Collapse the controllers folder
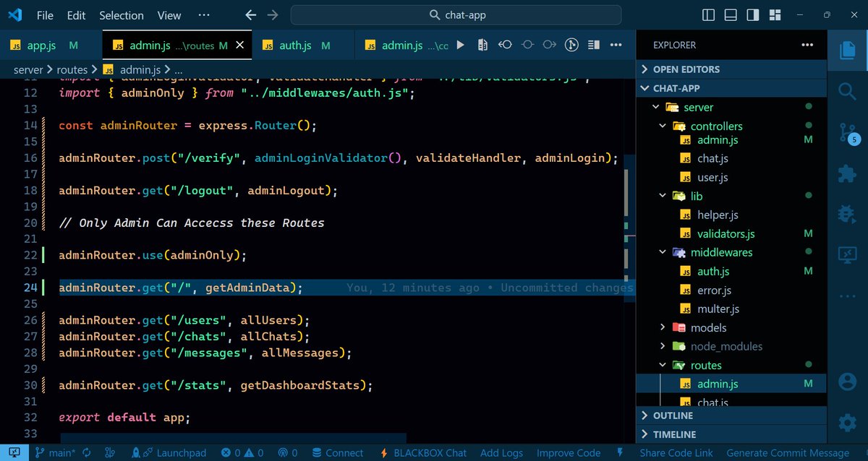Viewport: 868px width, 461px height. pos(731,126)
